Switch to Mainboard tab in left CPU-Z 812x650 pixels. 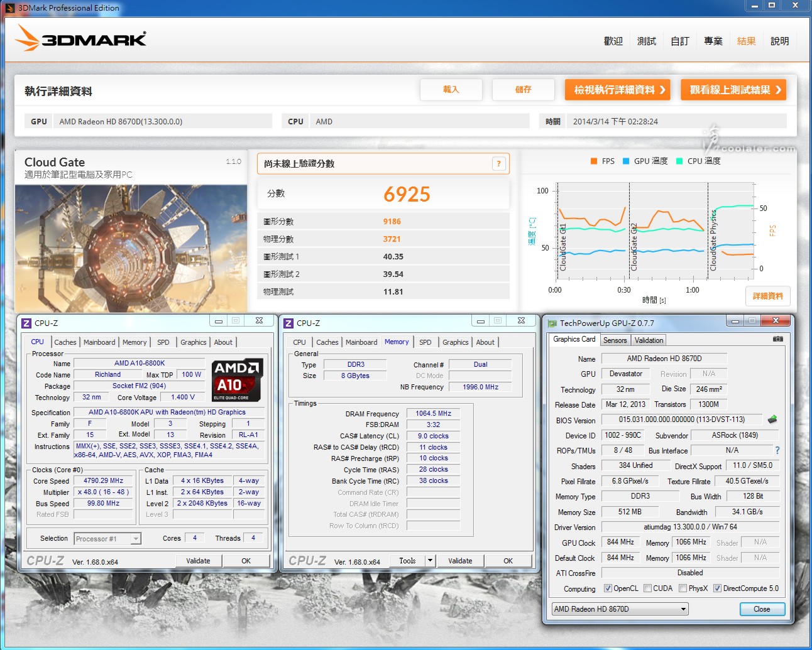(99, 342)
